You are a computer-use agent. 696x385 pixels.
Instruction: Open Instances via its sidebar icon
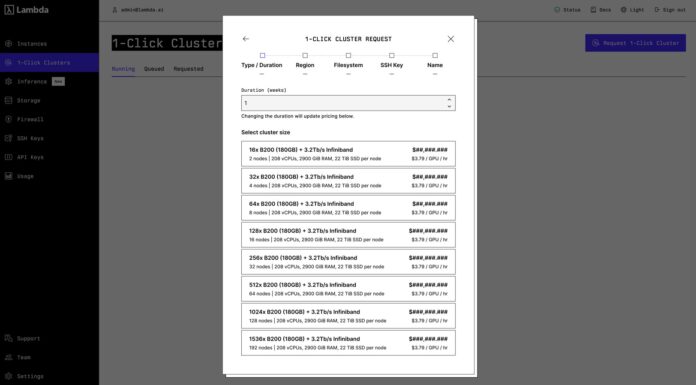coord(8,44)
